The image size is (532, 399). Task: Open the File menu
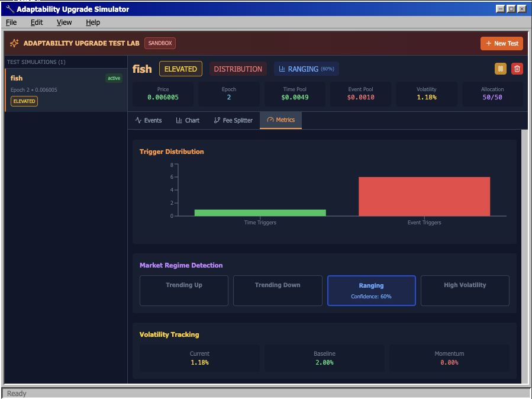coord(11,22)
